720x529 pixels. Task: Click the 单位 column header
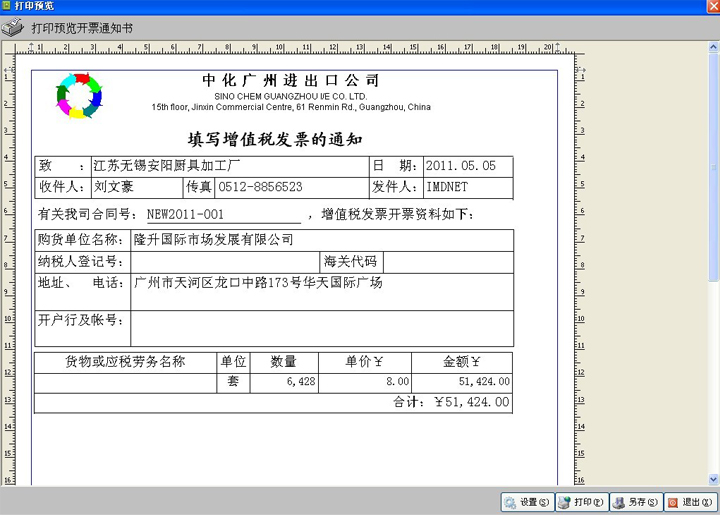point(233,362)
